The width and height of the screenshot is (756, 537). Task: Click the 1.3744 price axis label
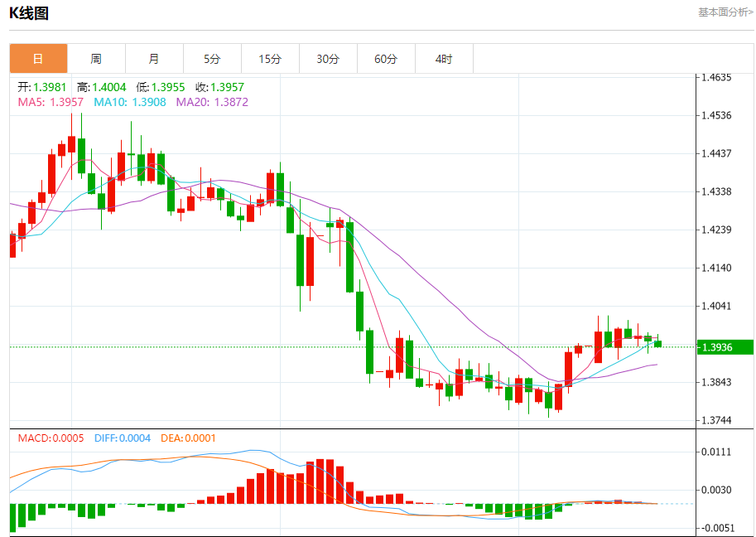(716, 420)
